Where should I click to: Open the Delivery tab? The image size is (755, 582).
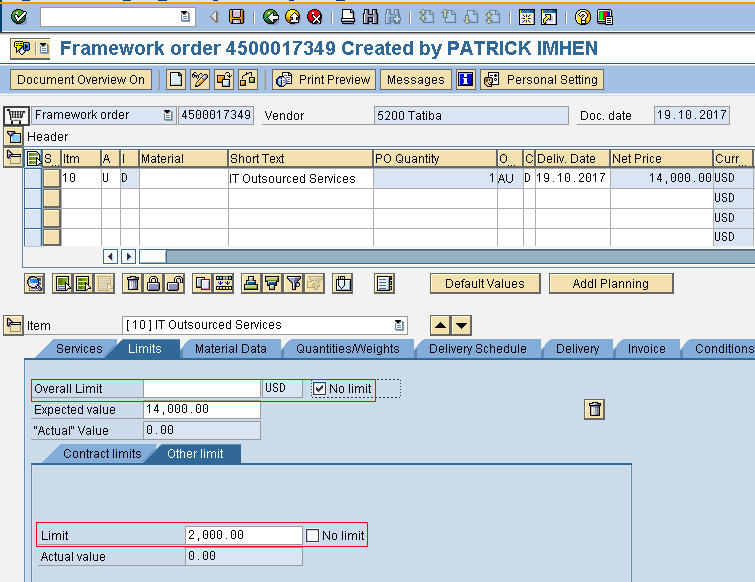[x=577, y=349]
